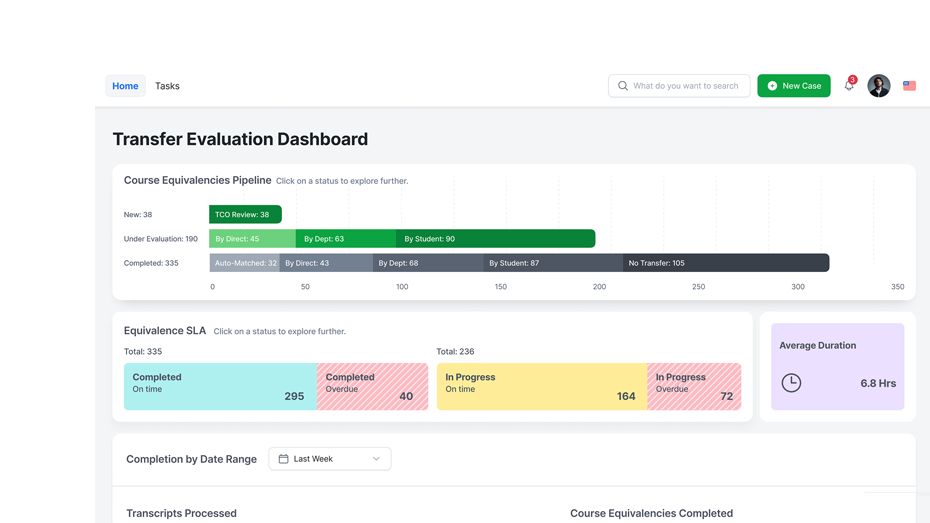The height and width of the screenshot is (523, 930).
Task: Open the Completed Overdue 40 card
Action: coord(372,387)
